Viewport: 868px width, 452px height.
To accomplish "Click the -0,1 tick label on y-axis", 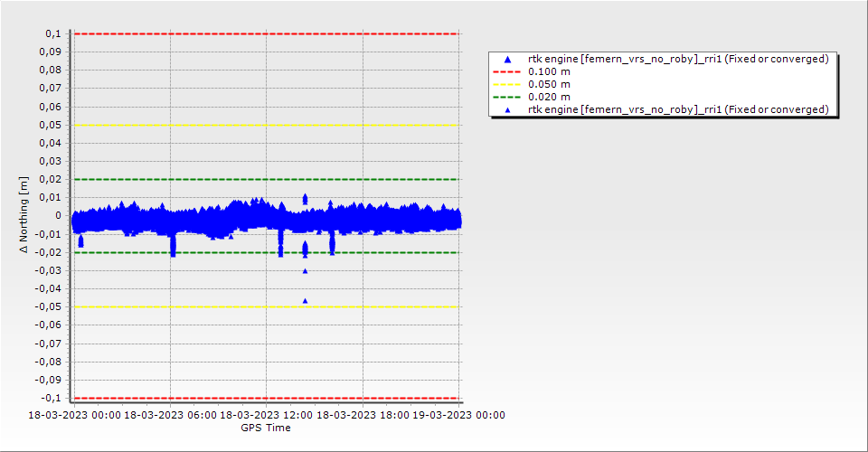I will tap(51, 398).
